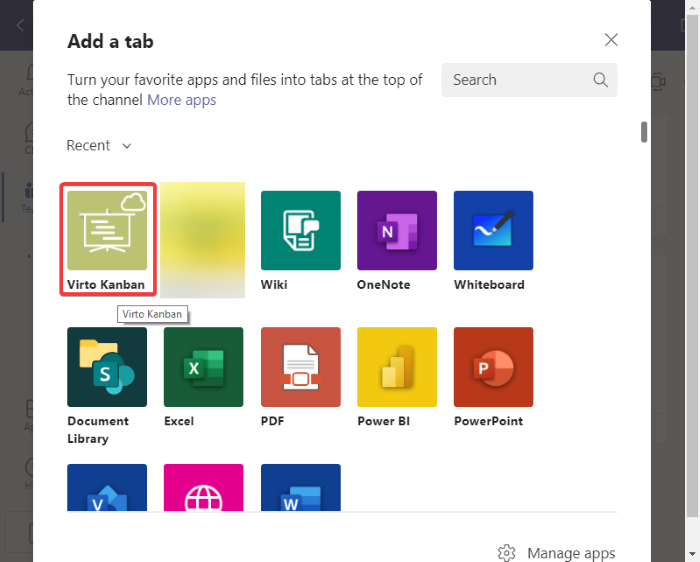
Task: Focus the Search apps field
Action: (x=515, y=80)
